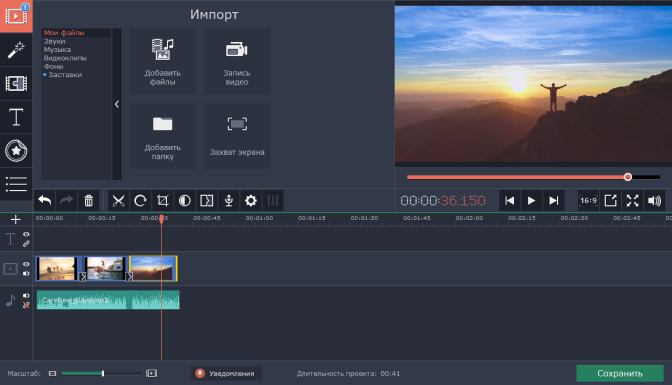
Task: Split clip with the scissors tool
Action: [118, 200]
